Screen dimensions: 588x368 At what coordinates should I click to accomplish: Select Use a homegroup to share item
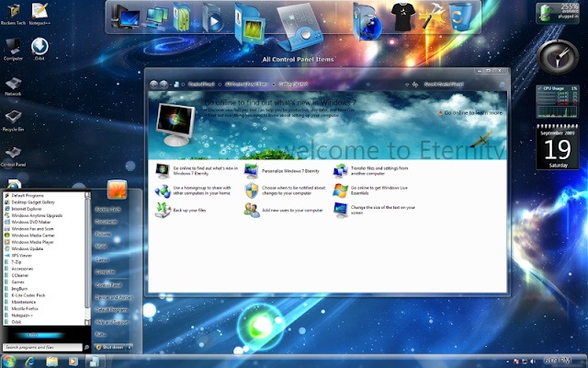click(193, 190)
